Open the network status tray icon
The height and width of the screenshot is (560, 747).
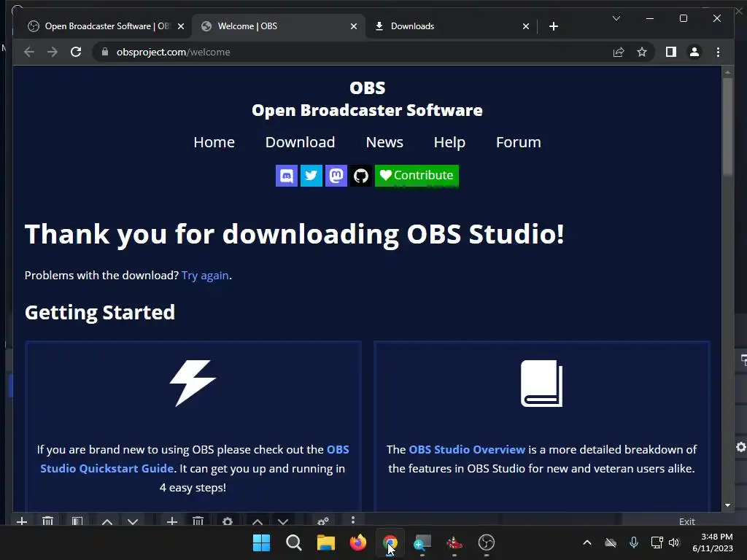[x=657, y=542]
